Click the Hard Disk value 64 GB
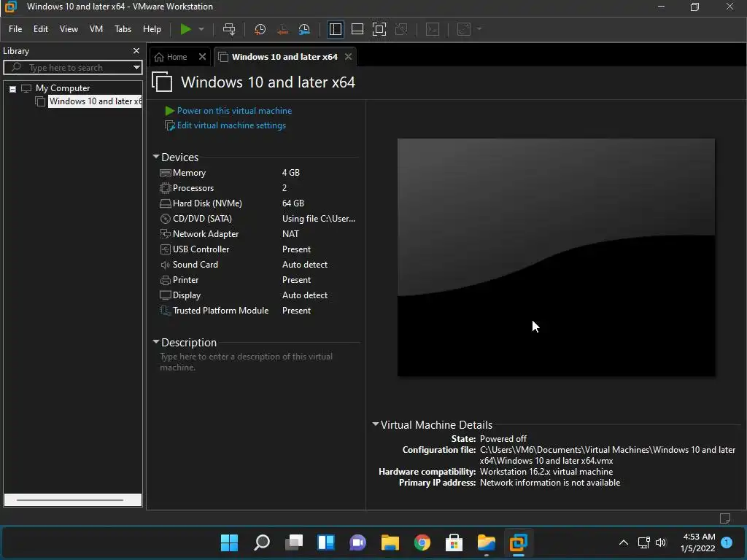The image size is (747, 560). coord(293,203)
